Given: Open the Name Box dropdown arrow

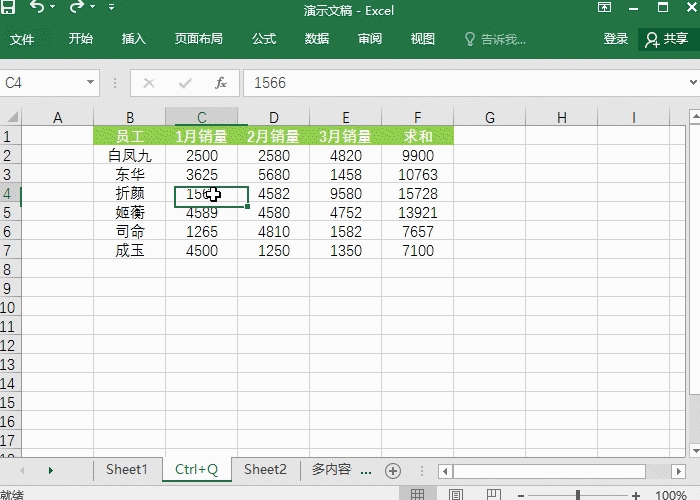Looking at the screenshot, I should tap(90, 82).
